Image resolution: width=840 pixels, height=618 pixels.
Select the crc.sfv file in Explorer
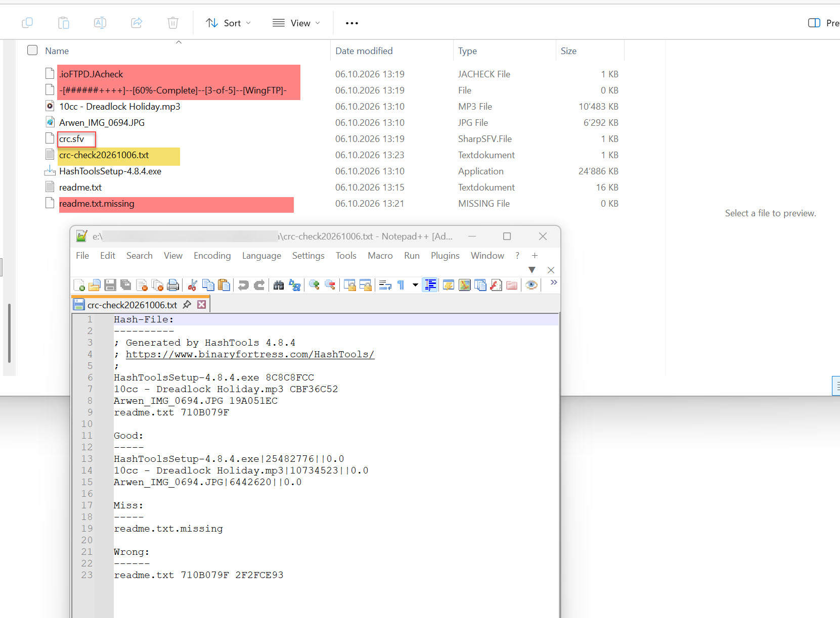click(x=71, y=139)
